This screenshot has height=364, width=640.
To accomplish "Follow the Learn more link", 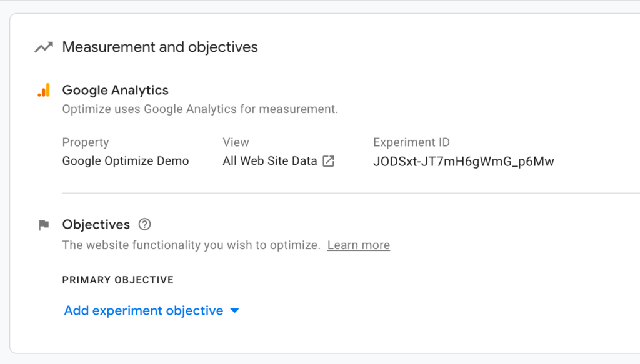I will tap(358, 245).
